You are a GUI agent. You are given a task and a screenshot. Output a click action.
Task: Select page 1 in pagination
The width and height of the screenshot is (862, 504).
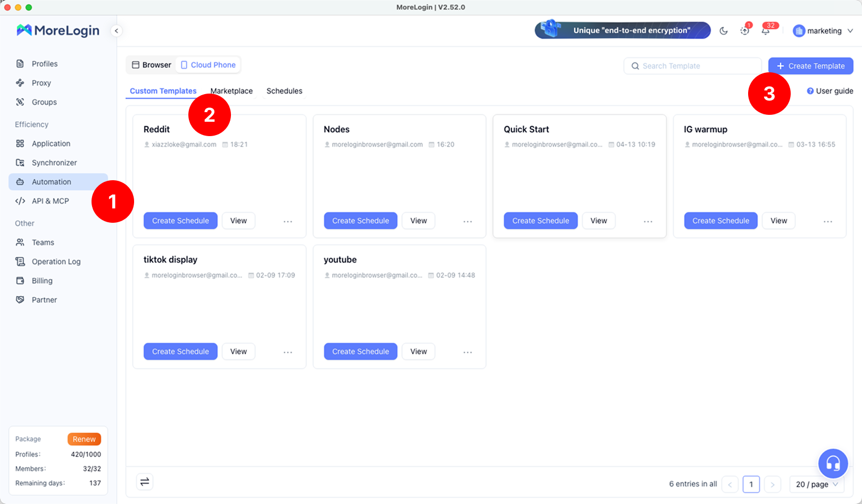coord(751,484)
